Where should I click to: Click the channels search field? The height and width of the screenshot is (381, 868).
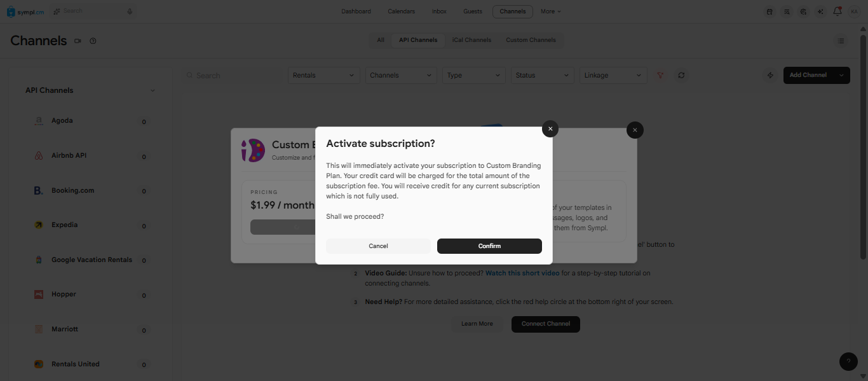point(232,75)
